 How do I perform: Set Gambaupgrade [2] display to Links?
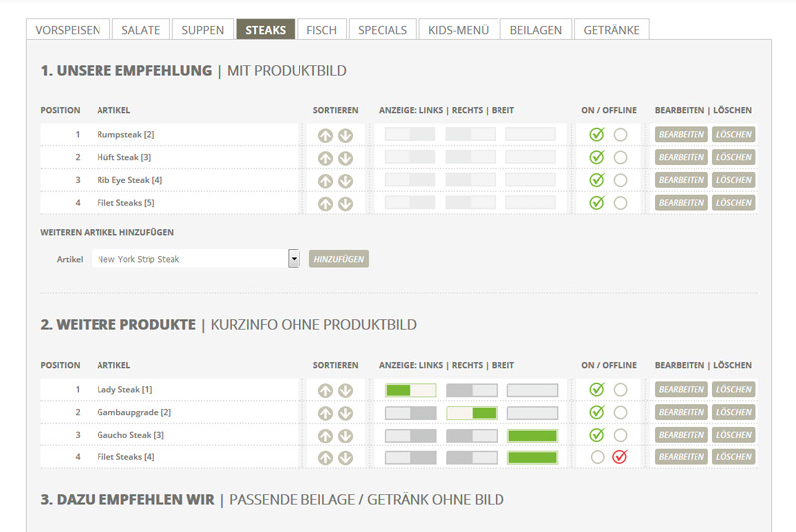pyautogui.click(x=411, y=413)
